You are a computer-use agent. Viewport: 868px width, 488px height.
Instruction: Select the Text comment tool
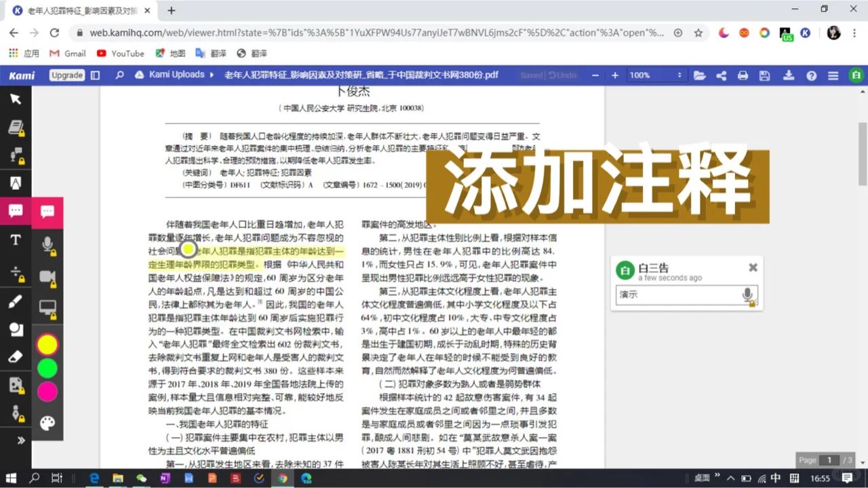(47, 212)
